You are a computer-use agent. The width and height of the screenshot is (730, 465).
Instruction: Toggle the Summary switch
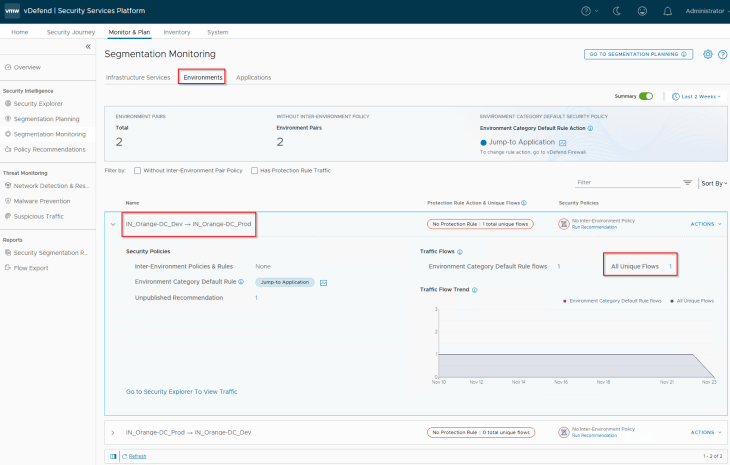tap(646, 96)
